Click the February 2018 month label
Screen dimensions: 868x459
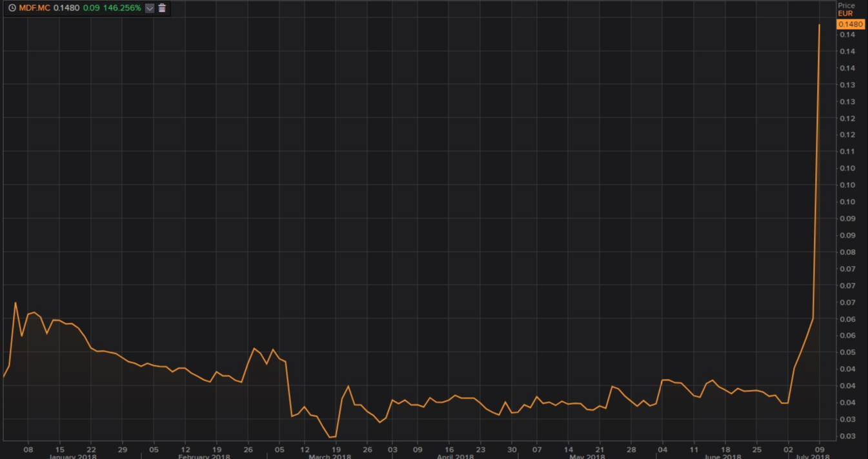point(204,456)
